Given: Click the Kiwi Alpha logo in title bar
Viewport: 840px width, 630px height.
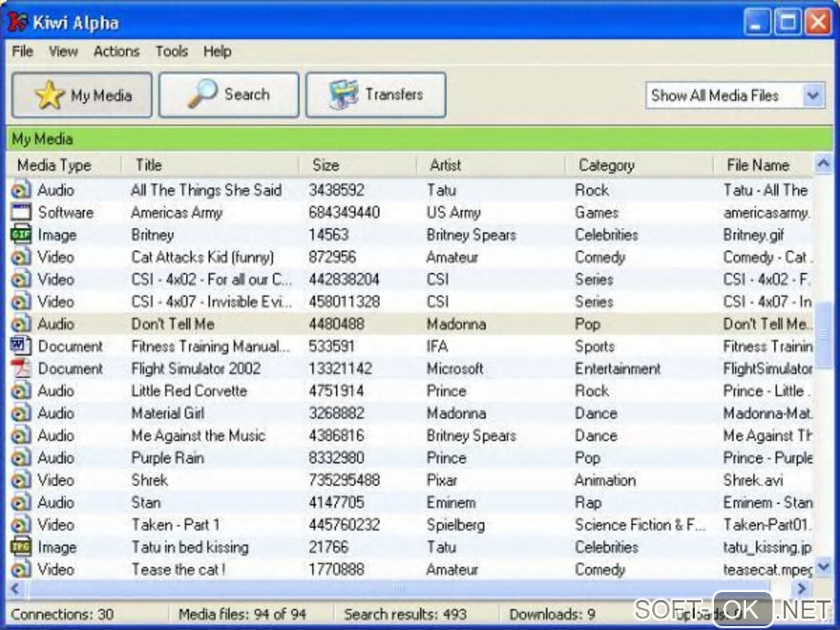Looking at the screenshot, I should point(17,21).
